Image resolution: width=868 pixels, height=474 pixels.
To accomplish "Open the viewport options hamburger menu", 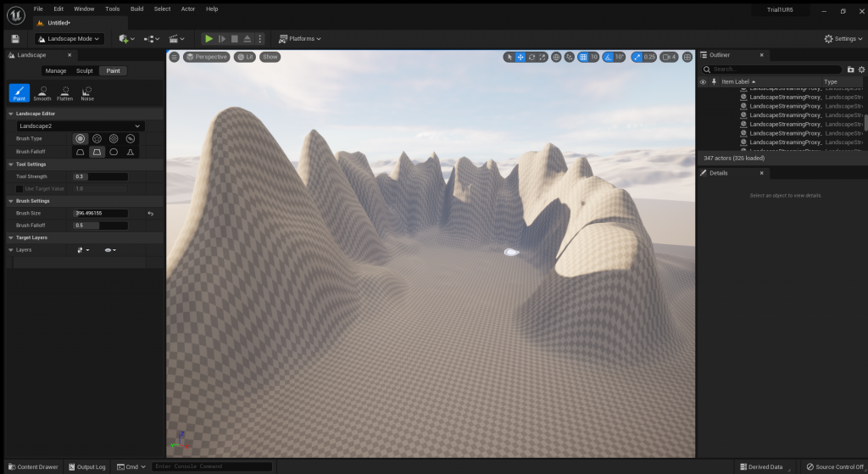I will click(x=175, y=57).
